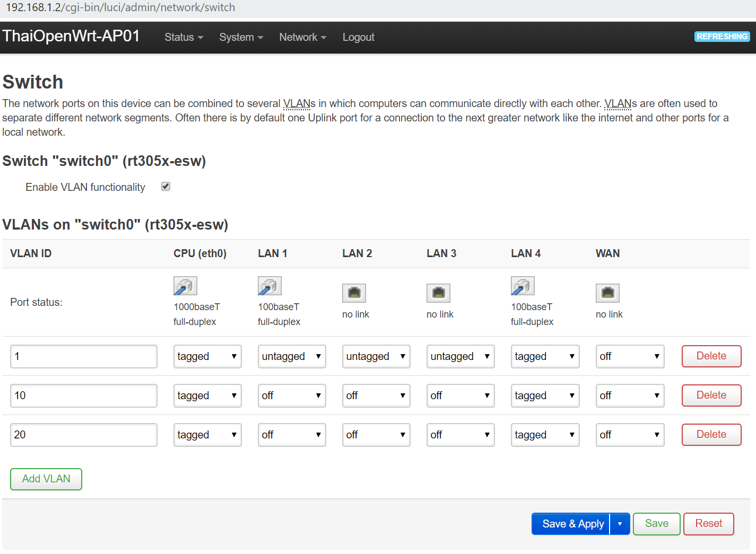Click the LAN 4 column header
Image resolution: width=756 pixels, height=554 pixels.
526,253
